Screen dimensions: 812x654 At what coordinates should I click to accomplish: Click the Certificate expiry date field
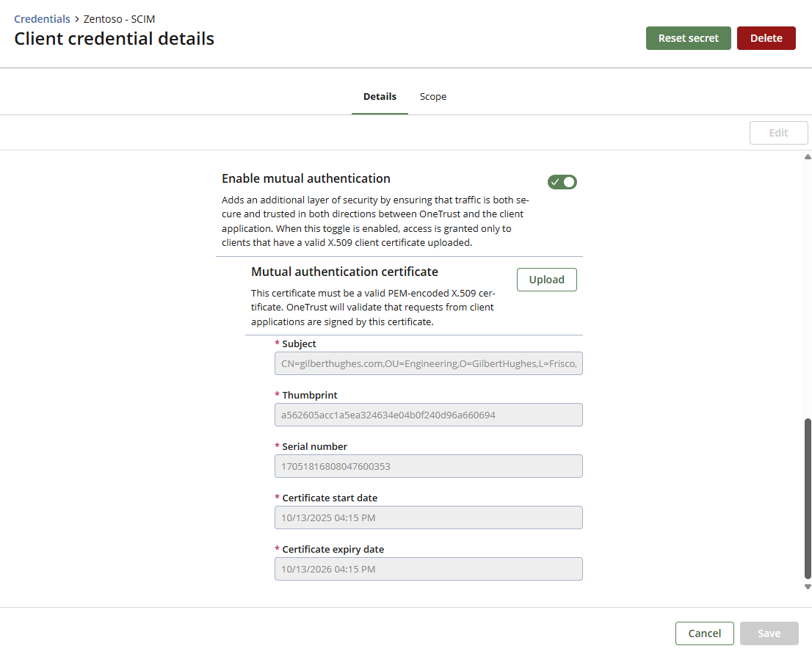pyautogui.click(x=428, y=569)
